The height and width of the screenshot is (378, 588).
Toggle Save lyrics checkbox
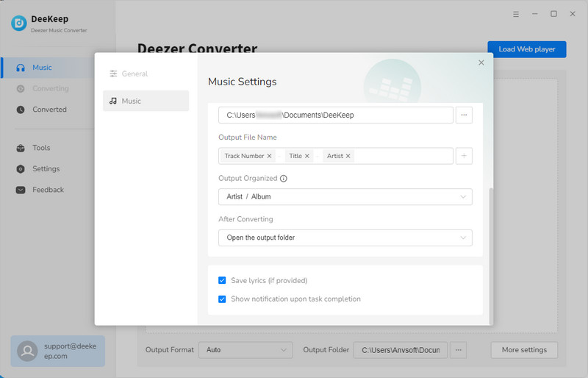(x=222, y=280)
